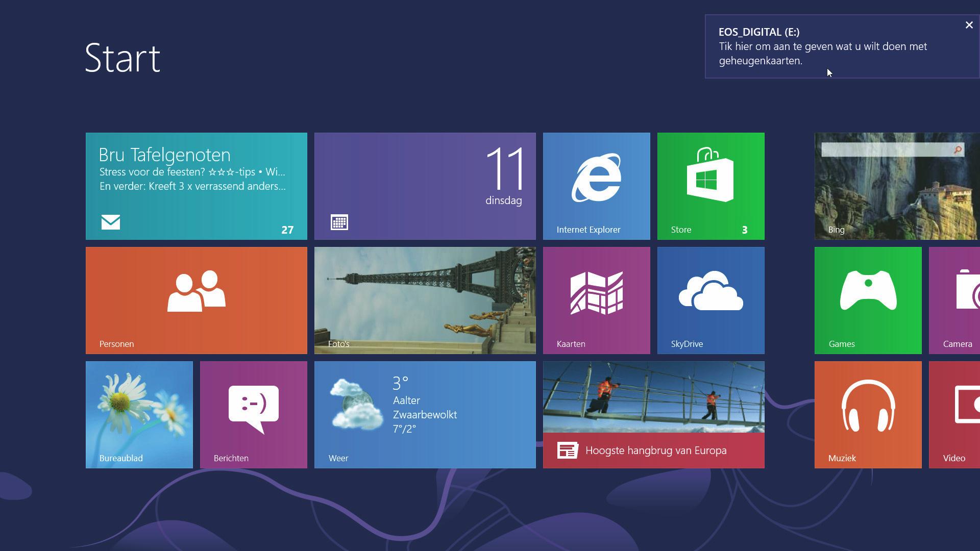The height and width of the screenshot is (551, 980).
Task: Launch the Internet Explorer tile
Action: (597, 186)
